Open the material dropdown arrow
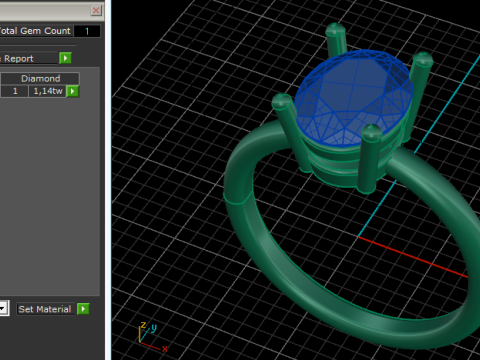 pos(3,309)
